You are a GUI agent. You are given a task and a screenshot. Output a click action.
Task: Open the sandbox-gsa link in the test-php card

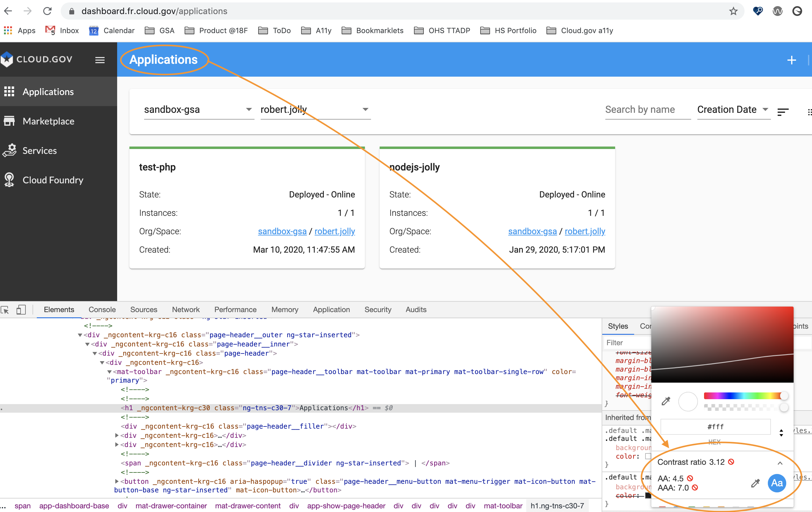click(282, 231)
